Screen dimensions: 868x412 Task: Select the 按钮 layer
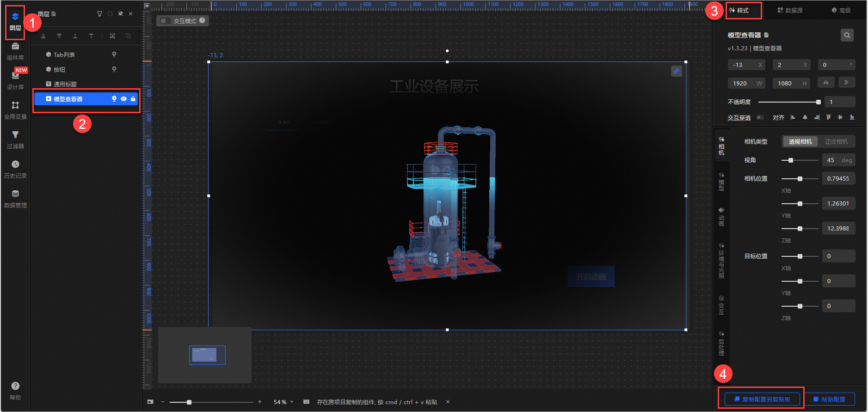[x=86, y=69]
